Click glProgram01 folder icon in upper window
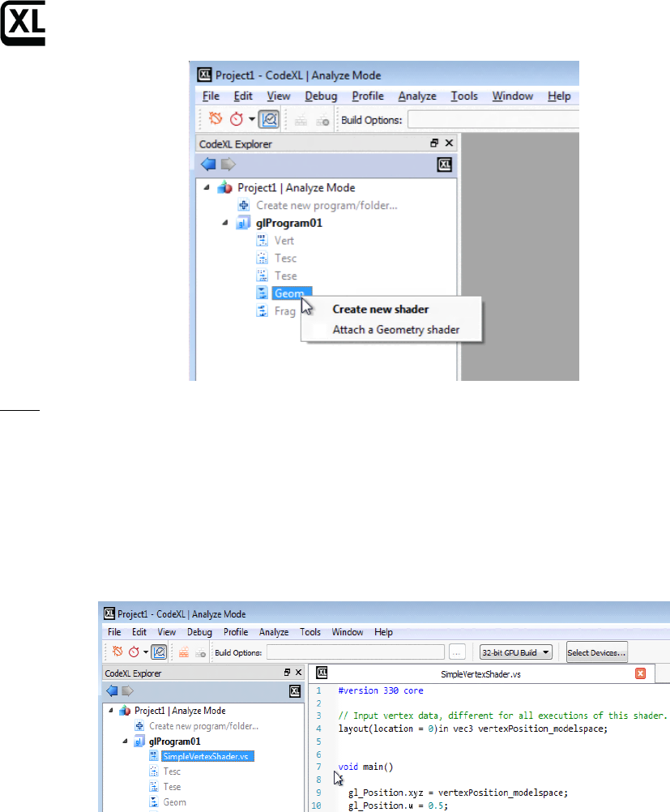This screenshot has width=670, height=812. tap(242, 223)
